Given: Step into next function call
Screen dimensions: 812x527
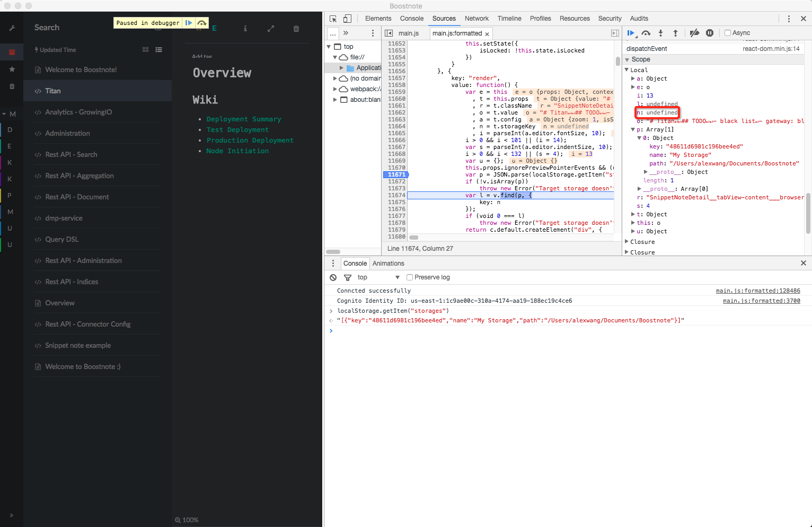Looking at the screenshot, I should pos(660,33).
